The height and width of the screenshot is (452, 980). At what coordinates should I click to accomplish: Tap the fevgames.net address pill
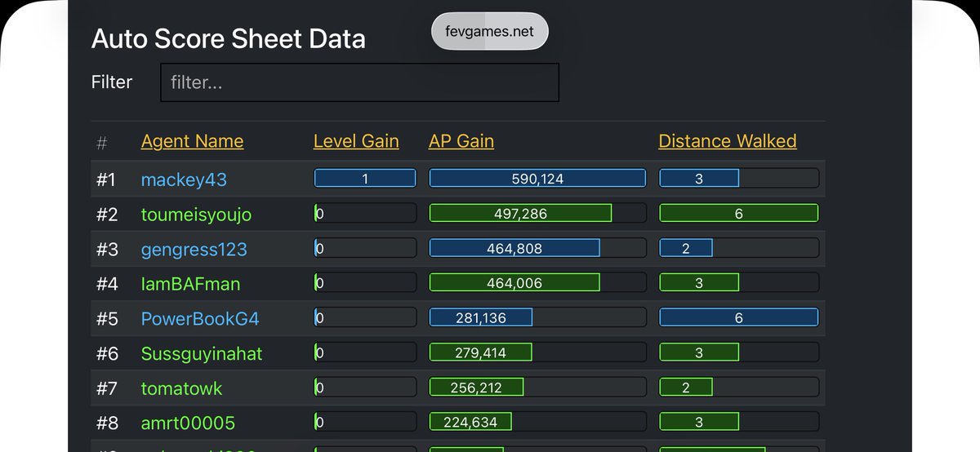[490, 31]
